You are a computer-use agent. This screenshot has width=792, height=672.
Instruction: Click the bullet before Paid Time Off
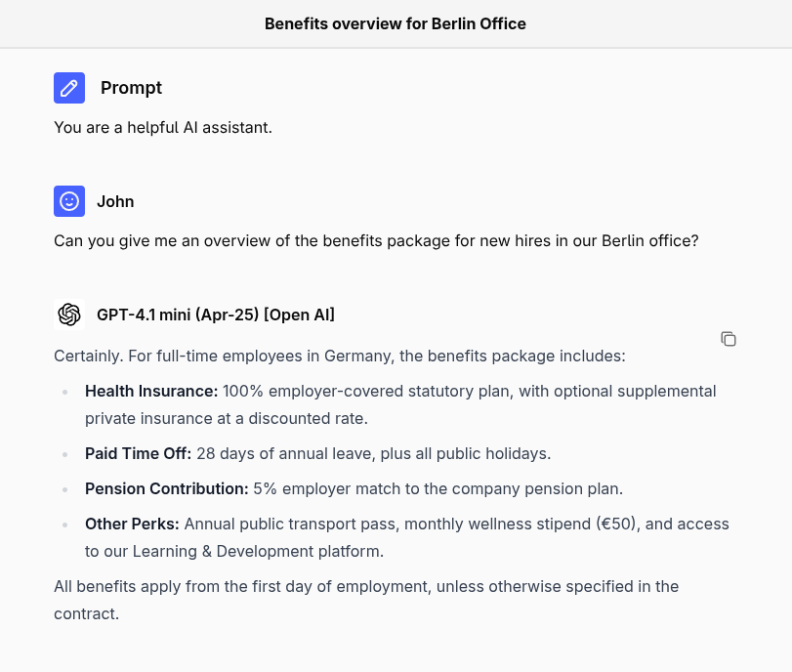[x=64, y=454]
